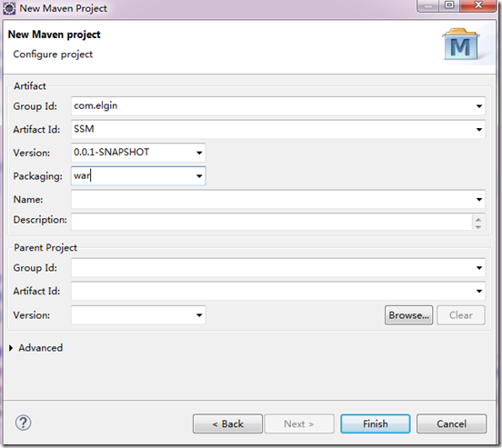Click the Back button
The height and width of the screenshot is (448, 502).
click(227, 424)
